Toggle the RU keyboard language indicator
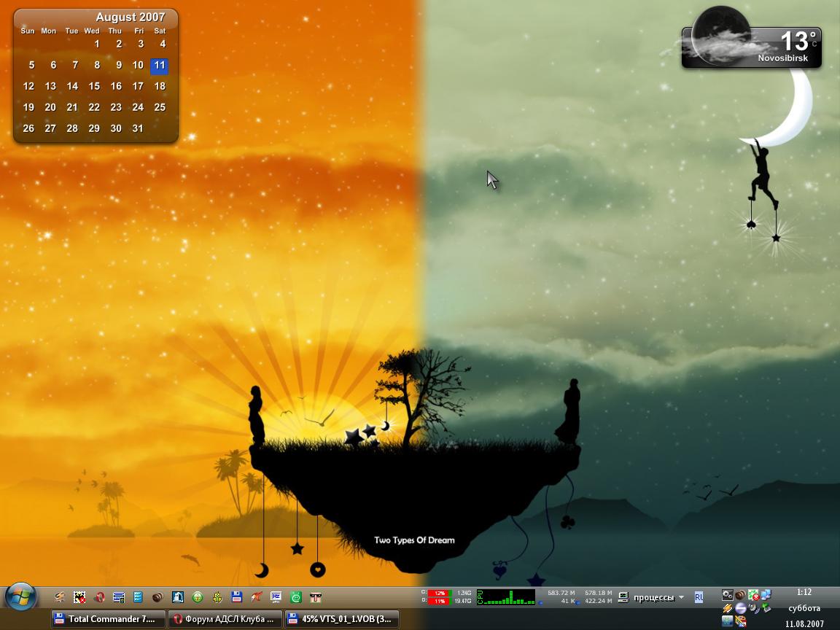Viewport: 840px width, 630px height. click(699, 597)
